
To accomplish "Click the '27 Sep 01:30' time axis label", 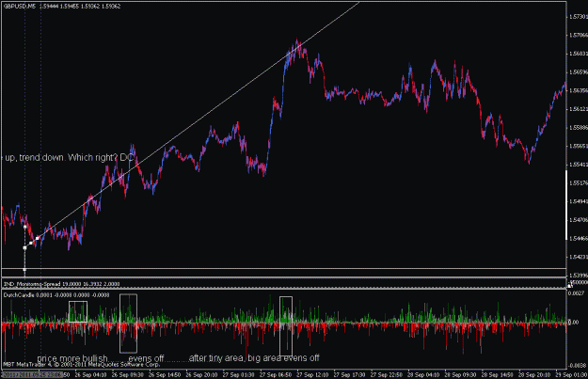I will pos(239,375).
